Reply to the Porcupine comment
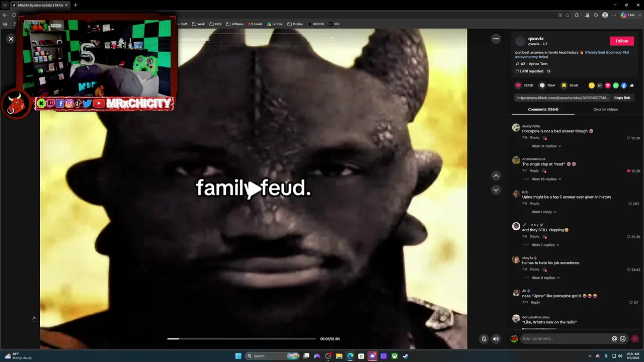644x362 pixels. pyautogui.click(x=535, y=138)
